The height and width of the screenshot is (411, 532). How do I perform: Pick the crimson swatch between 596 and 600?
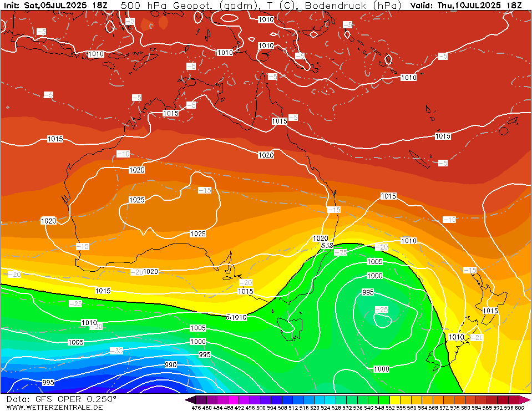[x=514, y=400]
